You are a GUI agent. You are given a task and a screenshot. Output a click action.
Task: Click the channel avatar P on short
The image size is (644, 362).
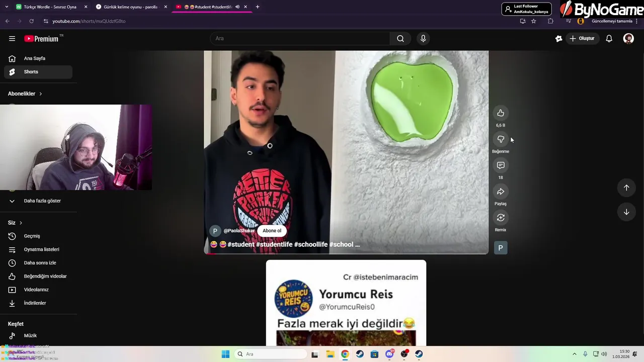click(215, 231)
